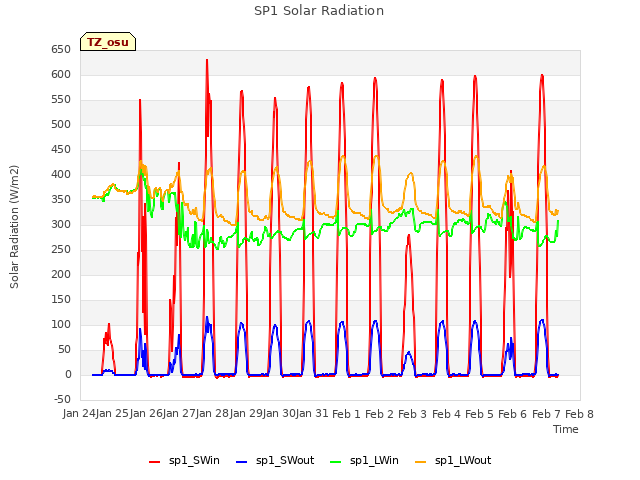Image resolution: width=640 pixels, height=480 pixels.
Task: Select the SP1 Solar Radiation chart title
Action: click(319, 11)
